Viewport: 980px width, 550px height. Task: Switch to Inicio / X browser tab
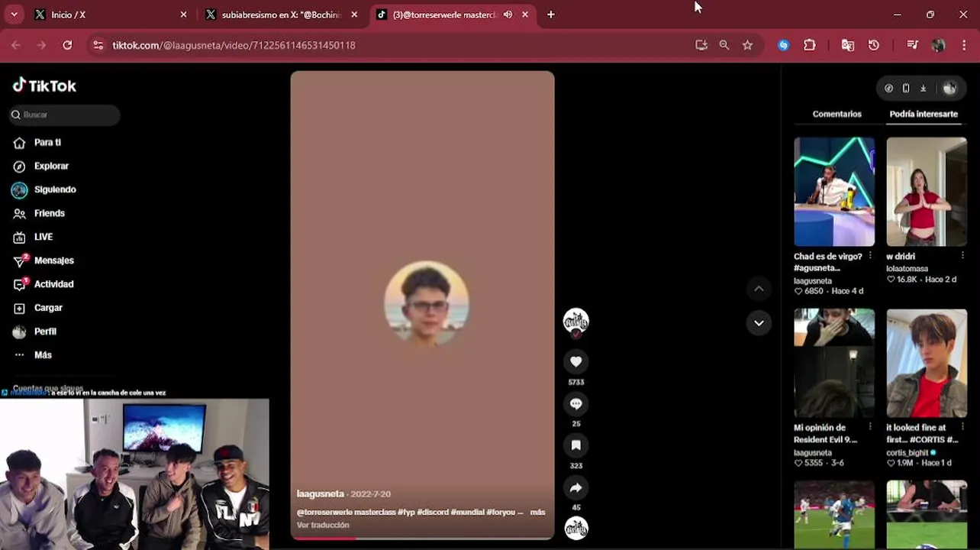coord(111,15)
